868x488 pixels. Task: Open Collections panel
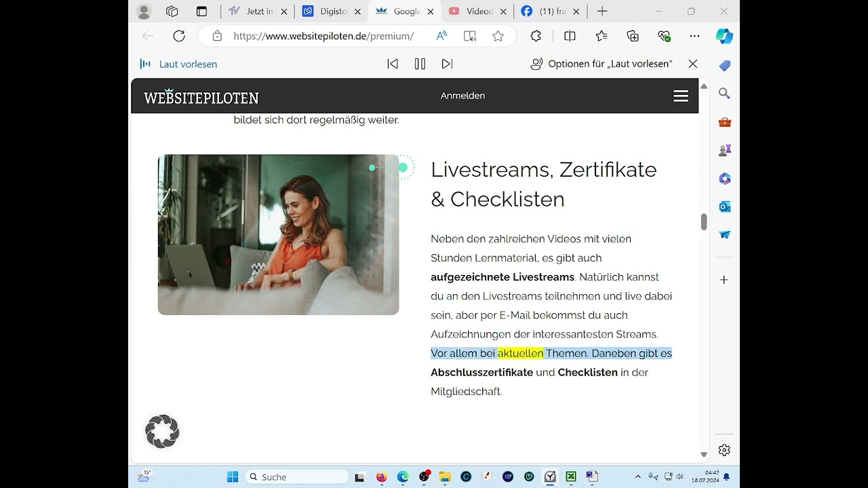633,36
